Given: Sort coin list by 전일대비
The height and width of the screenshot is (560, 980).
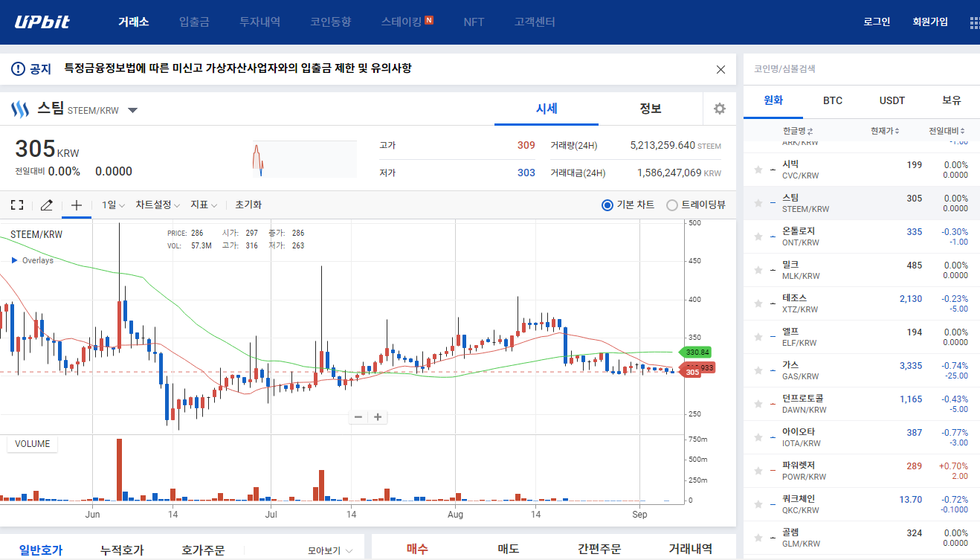Looking at the screenshot, I should (948, 131).
